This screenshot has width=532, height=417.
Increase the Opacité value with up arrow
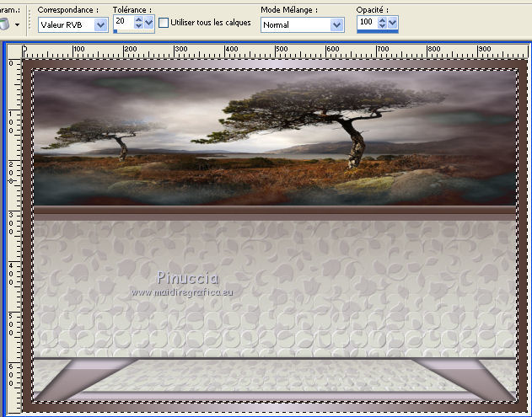[x=382, y=19]
